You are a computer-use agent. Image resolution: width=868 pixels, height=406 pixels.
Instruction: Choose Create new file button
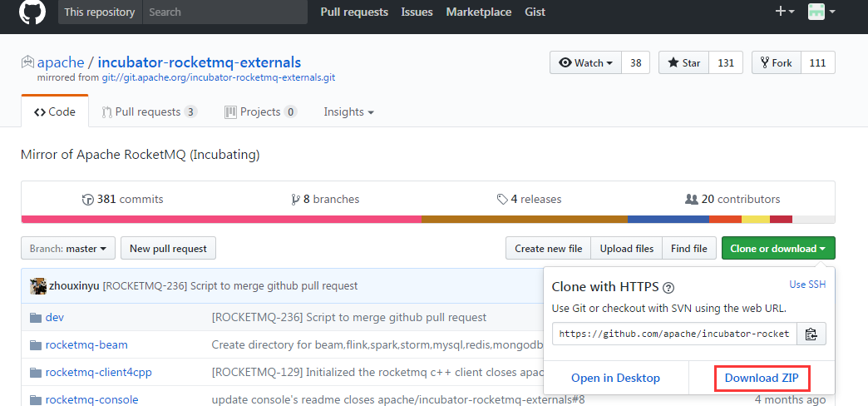(549, 248)
